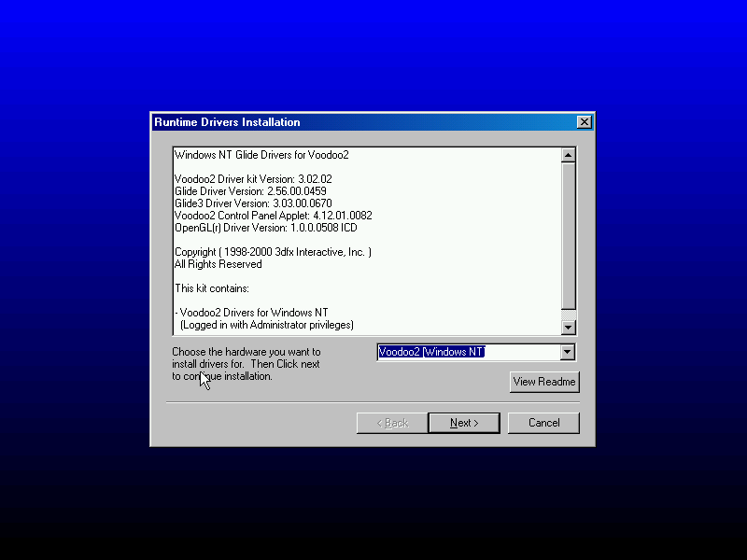The image size is (747, 560).
Task: Click the Voodoo2 Control Panel Applet line
Action: [274, 216]
